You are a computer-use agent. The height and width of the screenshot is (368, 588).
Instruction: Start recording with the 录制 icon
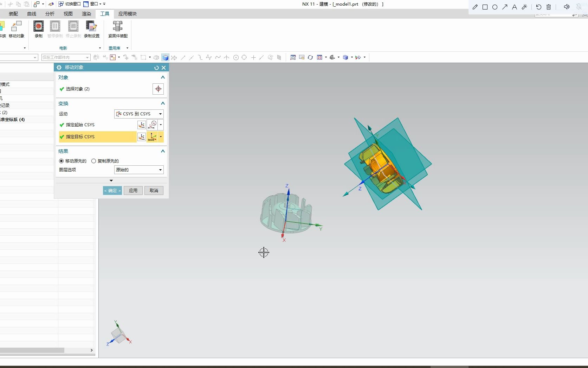click(38, 29)
